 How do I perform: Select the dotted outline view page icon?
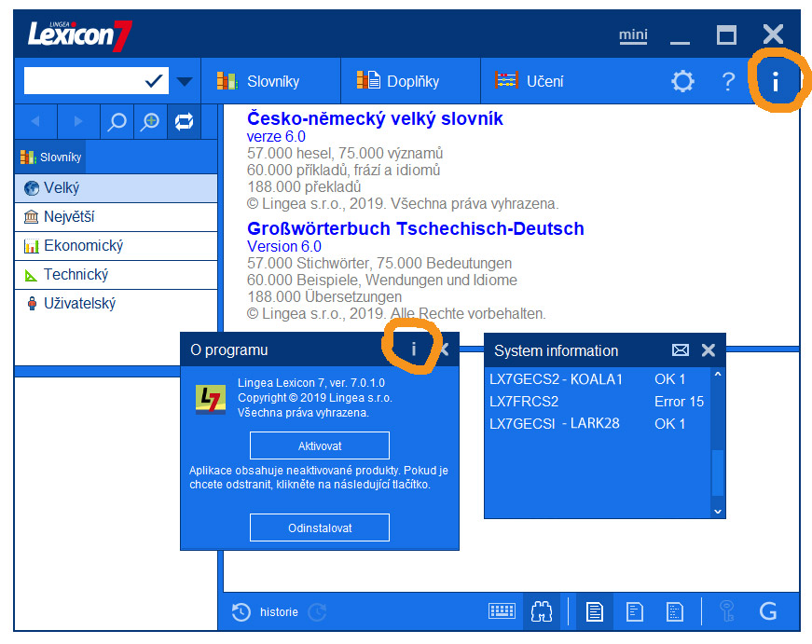[x=675, y=612]
